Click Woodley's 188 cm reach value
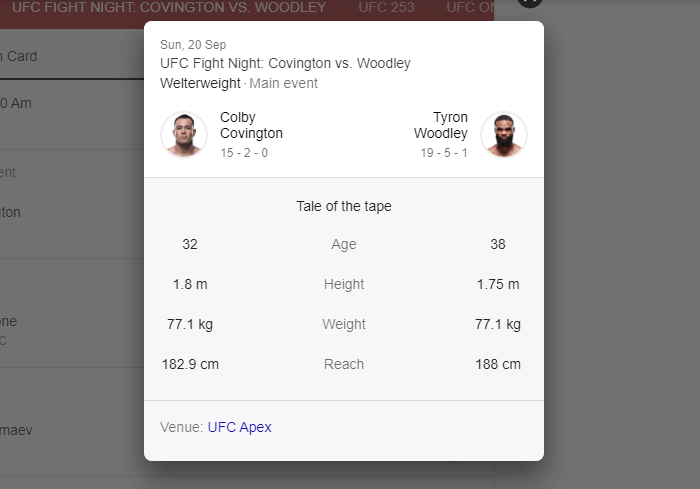Image resolution: width=700 pixels, height=489 pixels. pos(498,364)
